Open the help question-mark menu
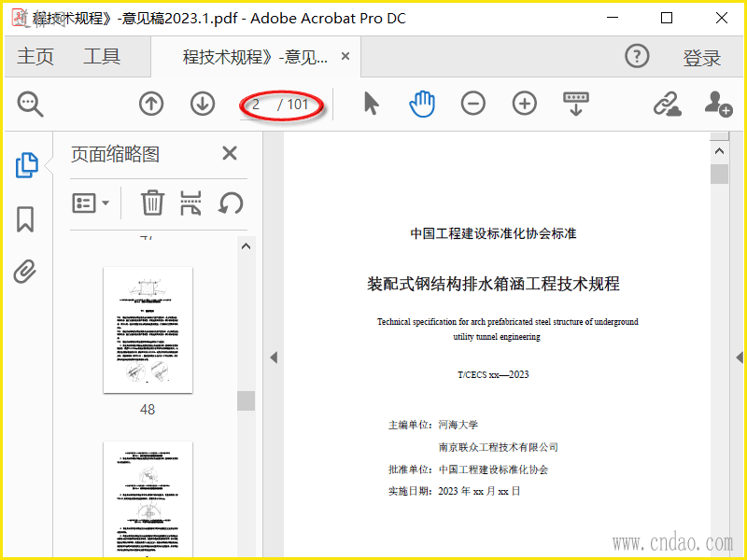This screenshot has height=560, width=747. click(637, 56)
